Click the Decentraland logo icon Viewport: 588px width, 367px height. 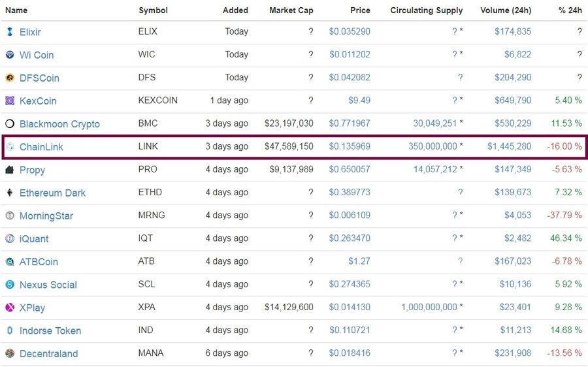pyautogui.click(x=10, y=353)
